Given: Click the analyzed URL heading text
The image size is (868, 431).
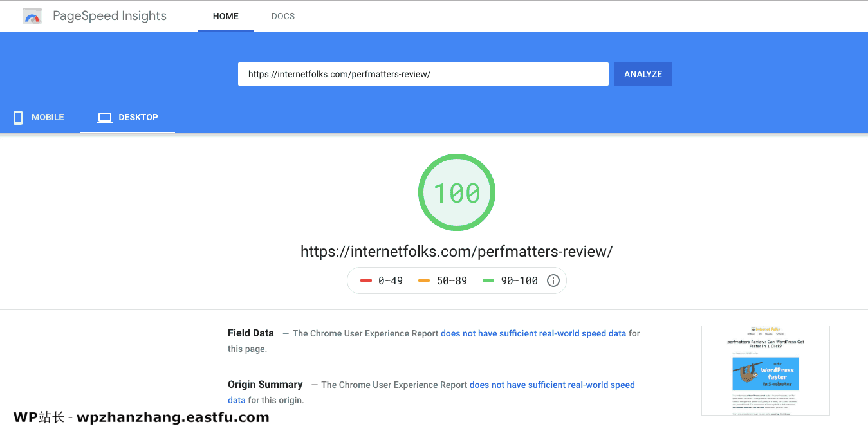Looking at the screenshot, I should click(x=457, y=252).
